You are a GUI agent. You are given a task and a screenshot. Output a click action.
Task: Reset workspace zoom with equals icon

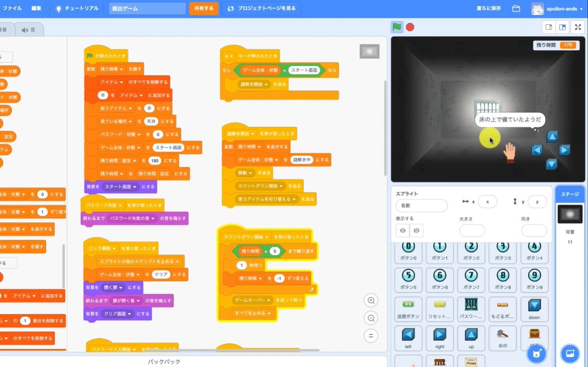371,336
